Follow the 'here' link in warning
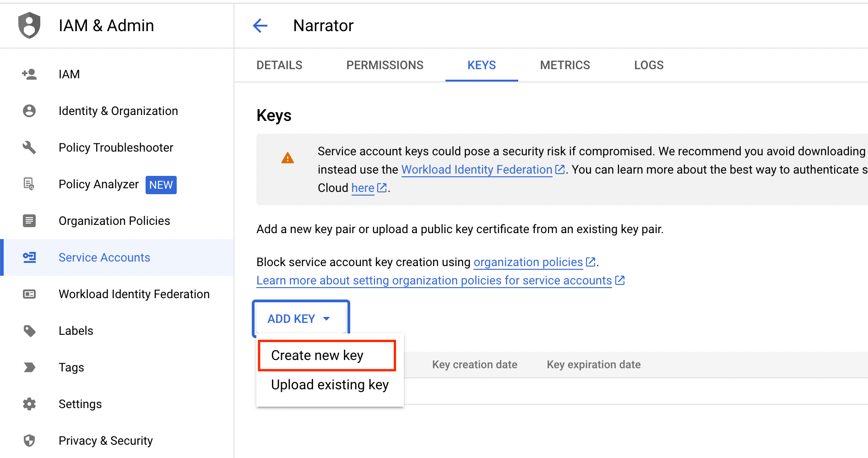The image size is (868, 458). 363,188
